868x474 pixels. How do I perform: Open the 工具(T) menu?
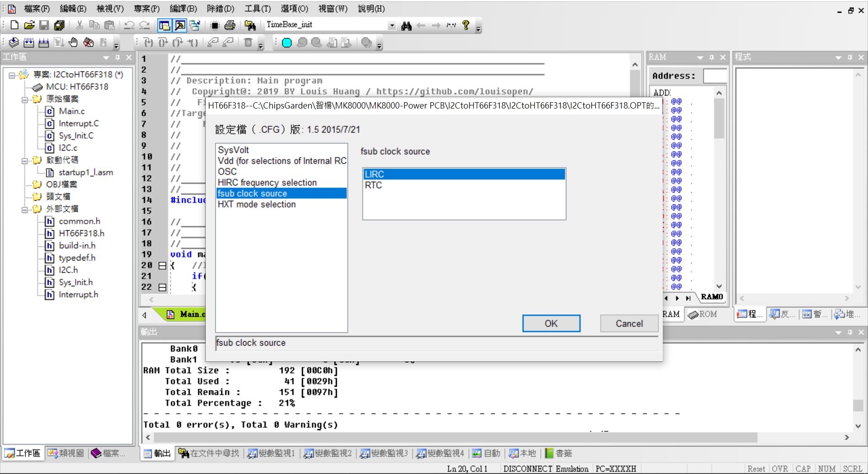click(x=257, y=9)
